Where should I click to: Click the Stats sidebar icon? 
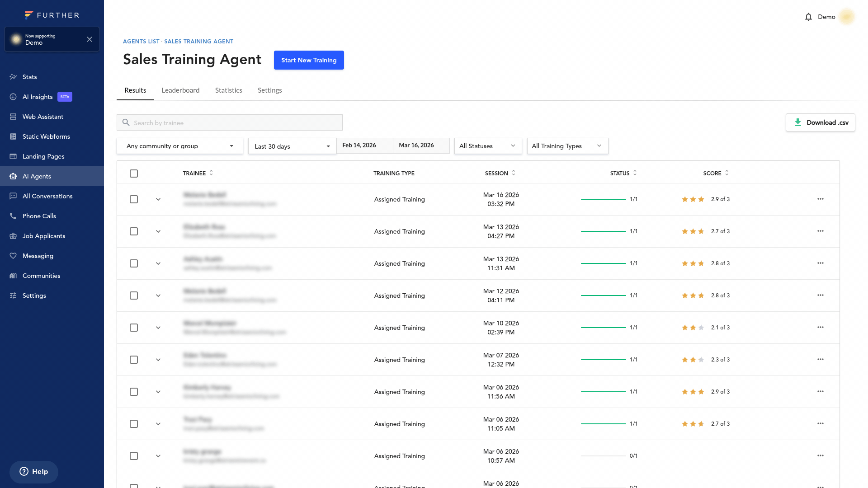tap(13, 77)
